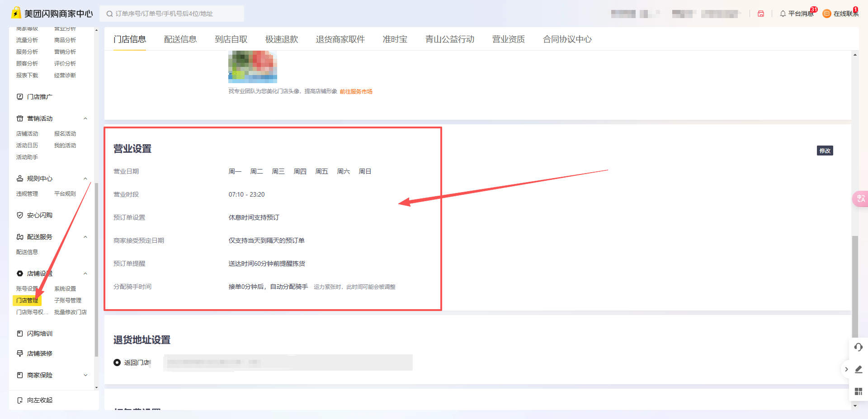Click the 修改 button for business settings
This screenshot has height=419, width=868.
pos(825,151)
